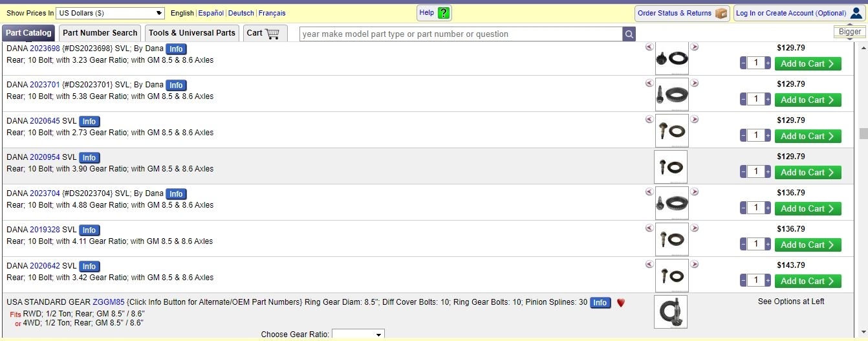Open part number link ZGGM85
Image resolution: width=868 pixels, height=341 pixels.
click(109, 302)
